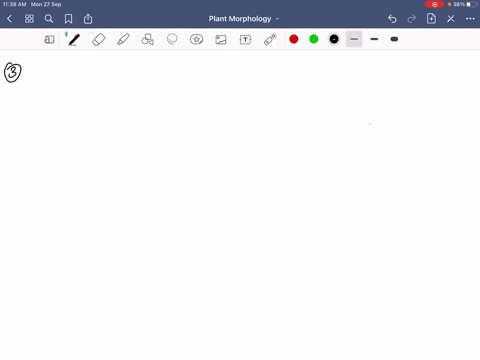Choose the red pen color
Viewport: 480px width, 360px height.
(294, 39)
